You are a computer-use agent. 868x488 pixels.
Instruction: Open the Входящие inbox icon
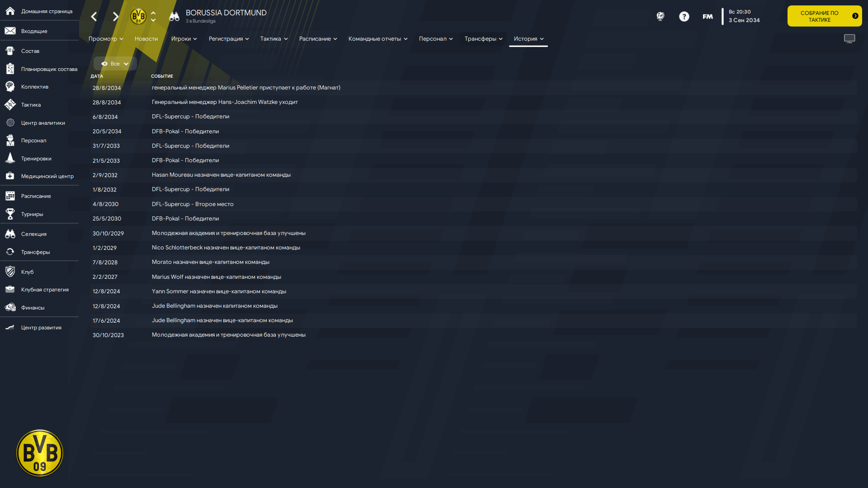click(10, 31)
